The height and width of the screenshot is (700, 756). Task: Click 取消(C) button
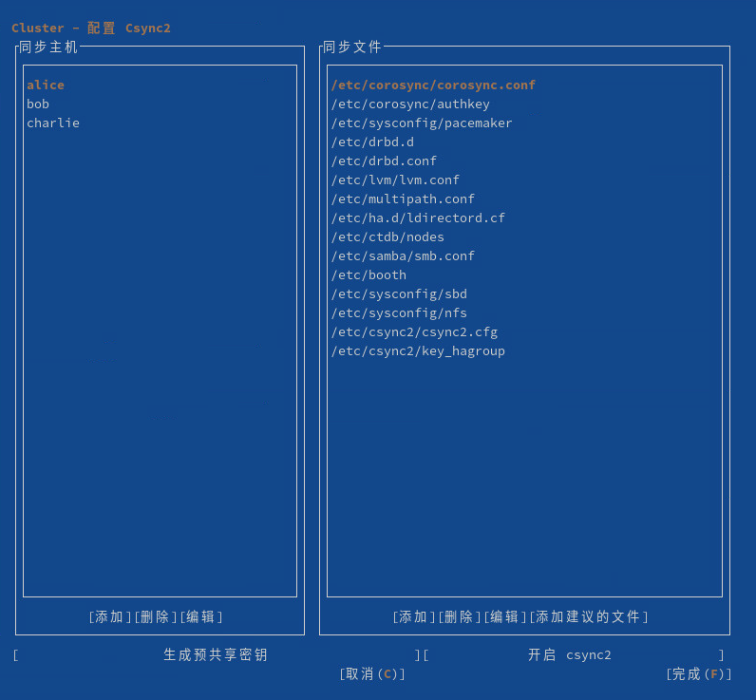pos(371,674)
